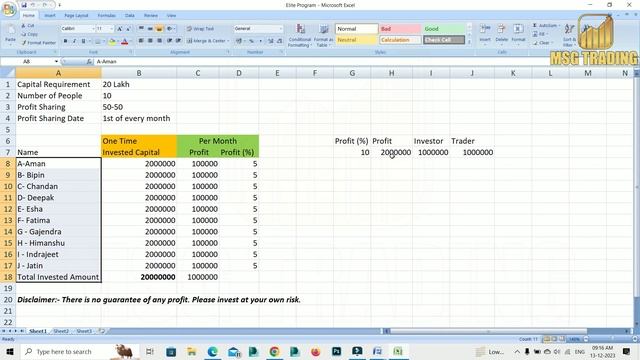Switch to the Review tab
Viewport: 640px width, 360px height.
click(151, 16)
